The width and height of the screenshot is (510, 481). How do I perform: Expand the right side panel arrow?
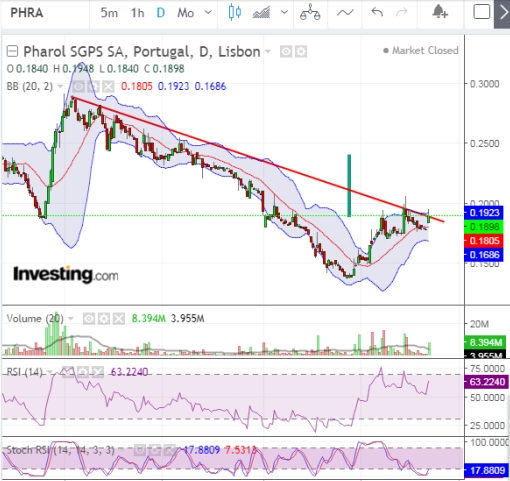(x=502, y=13)
